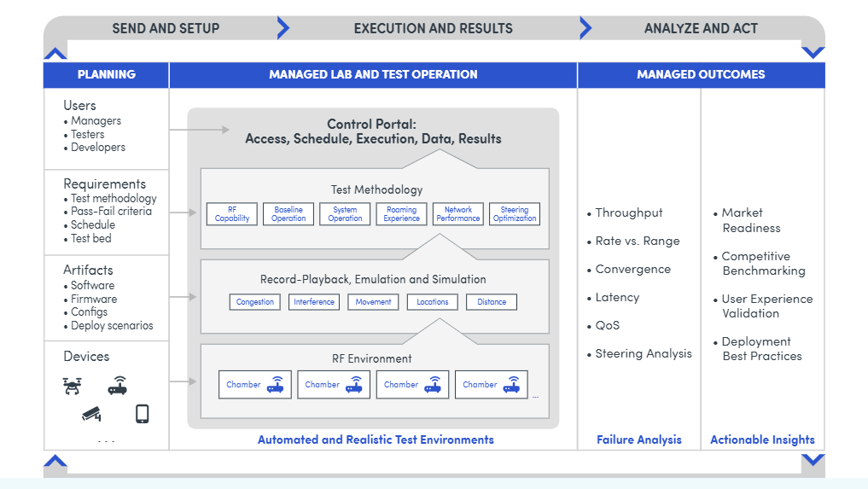Click the smartphone icon under Devices

(x=142, y=414)
